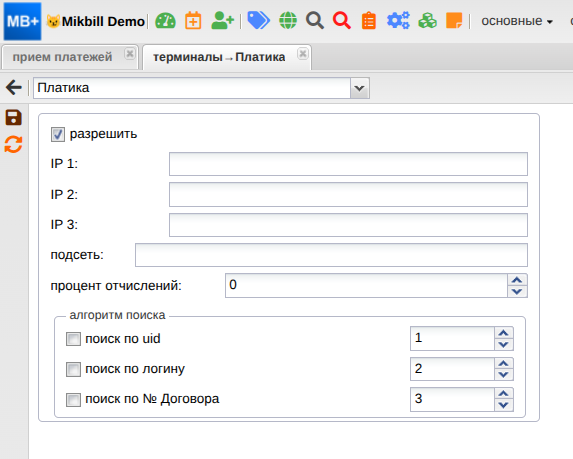This screenshot has height=459, width=573.
Task: Enable поиск по логину checkbox
Action: [73, 369]
